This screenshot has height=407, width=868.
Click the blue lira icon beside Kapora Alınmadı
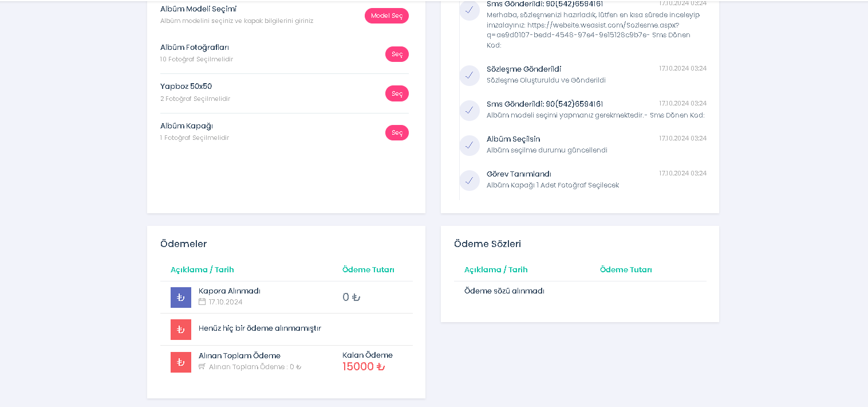(x=181, y=298)
